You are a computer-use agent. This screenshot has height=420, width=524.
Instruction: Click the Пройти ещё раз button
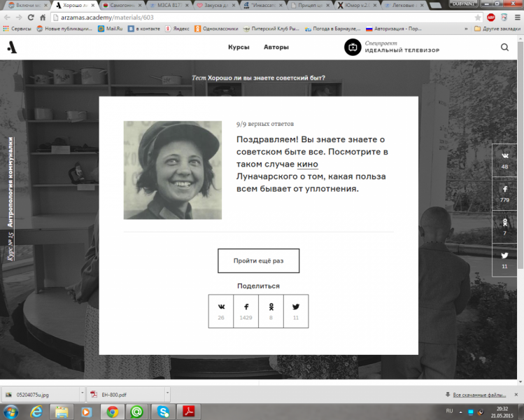(258, 261)
